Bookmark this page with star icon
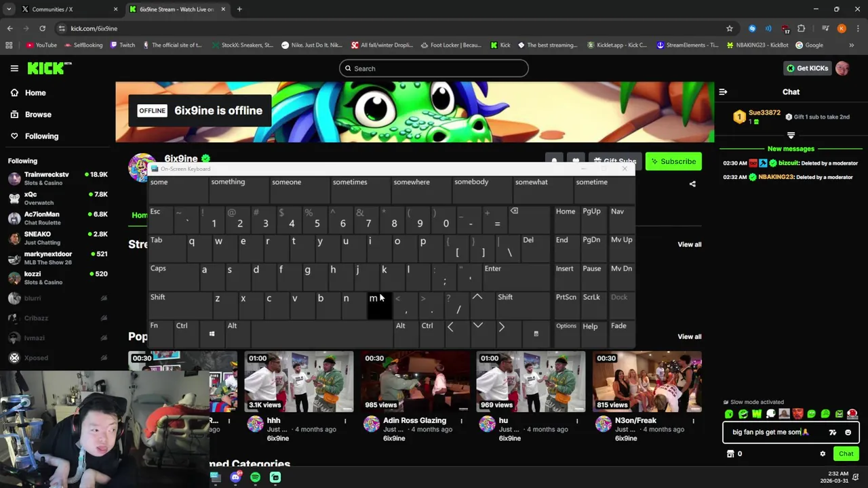This screenshot has width=868, height=488. tap(730, 28)
